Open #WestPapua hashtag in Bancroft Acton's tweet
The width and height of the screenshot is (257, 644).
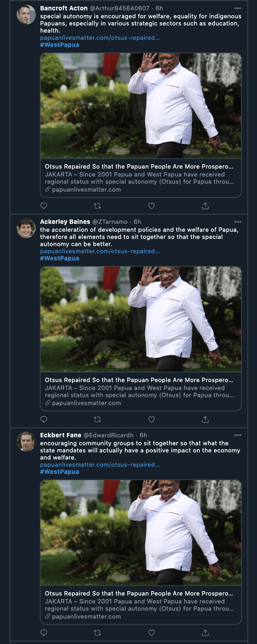(x=60, y=45)
